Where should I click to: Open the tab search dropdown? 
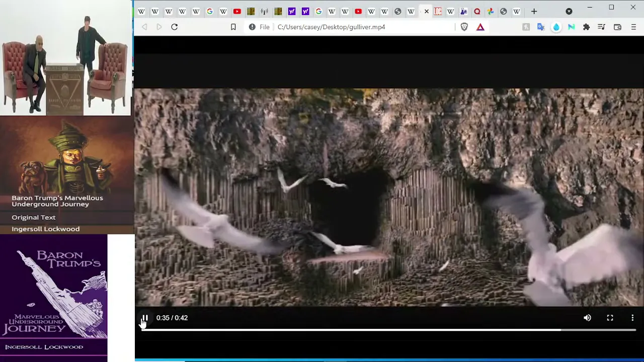(x=569, y=11)
